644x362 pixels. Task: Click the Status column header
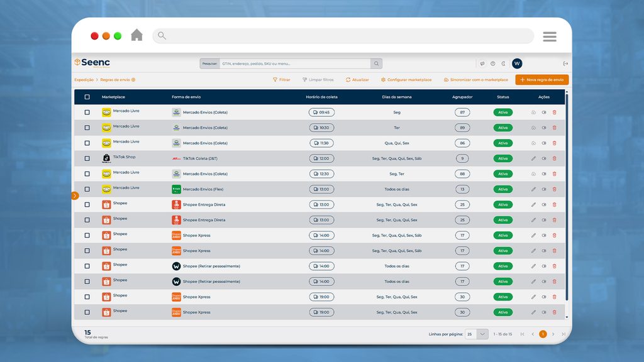[x=502, y=97]
